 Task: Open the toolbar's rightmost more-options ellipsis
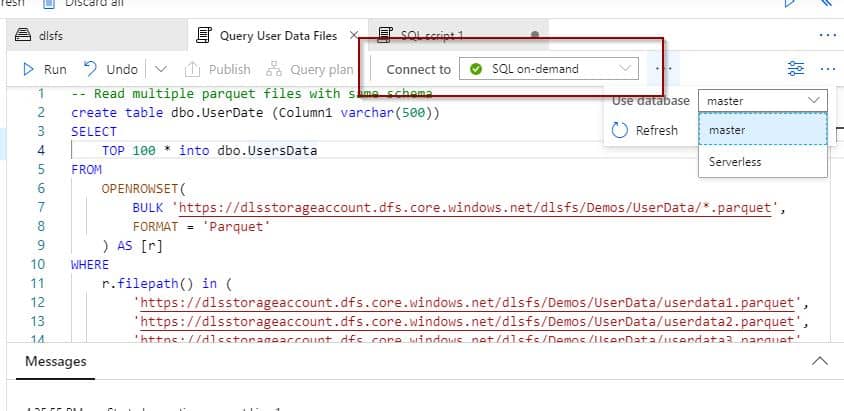click(x=827, y=69)
